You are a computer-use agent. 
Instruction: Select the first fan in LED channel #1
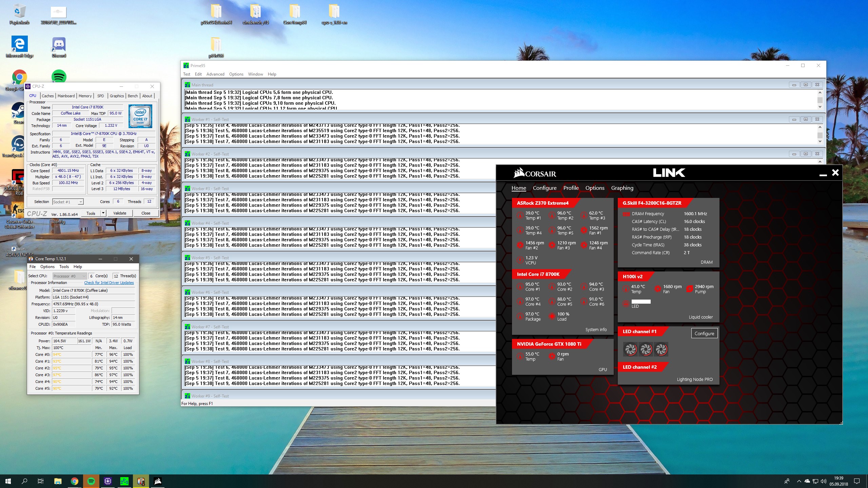631,349
